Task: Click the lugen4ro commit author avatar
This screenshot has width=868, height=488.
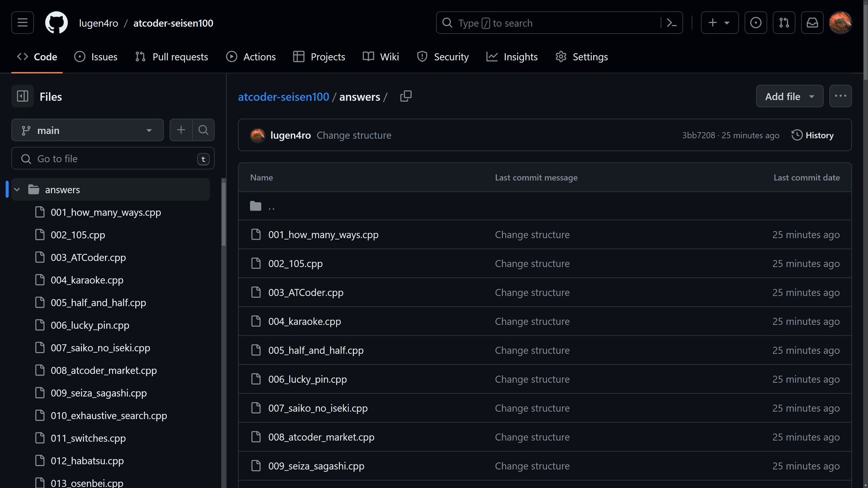Action: (258, 135)
